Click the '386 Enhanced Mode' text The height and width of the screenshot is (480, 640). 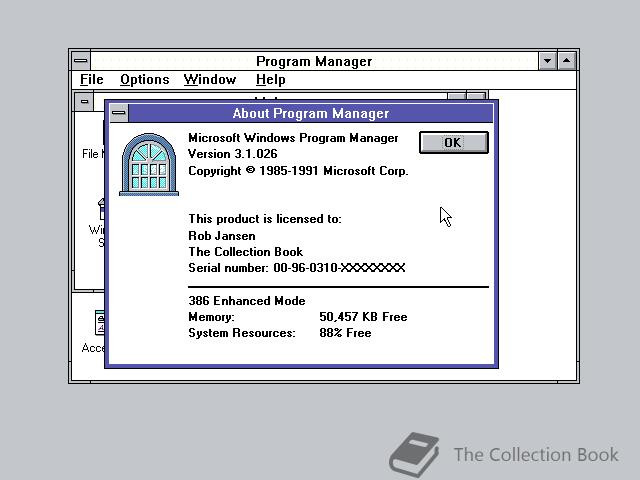click(247, 301)
